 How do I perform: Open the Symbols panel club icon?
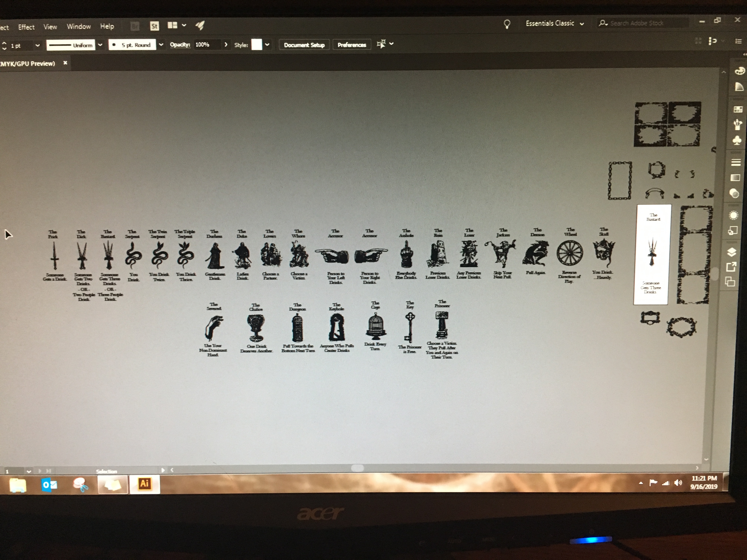pyautogui.click(x=737, y=140)
